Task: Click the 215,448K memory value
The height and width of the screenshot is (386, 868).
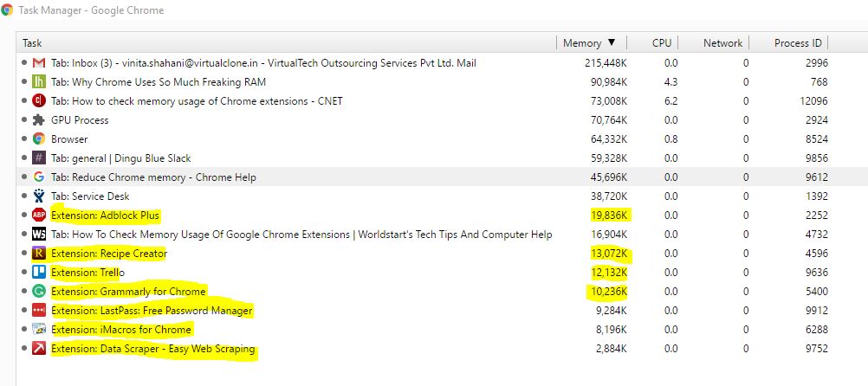Action: click(606, 63)
